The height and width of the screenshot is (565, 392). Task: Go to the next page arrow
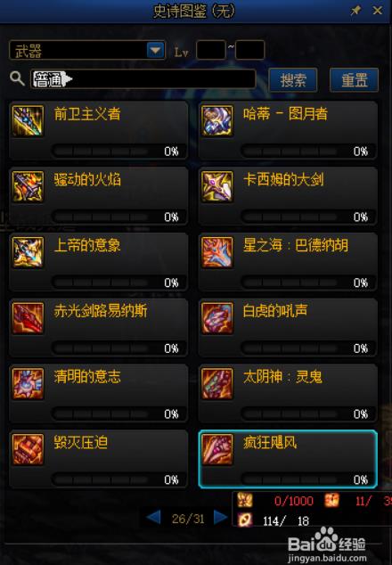tap(221, 518)
